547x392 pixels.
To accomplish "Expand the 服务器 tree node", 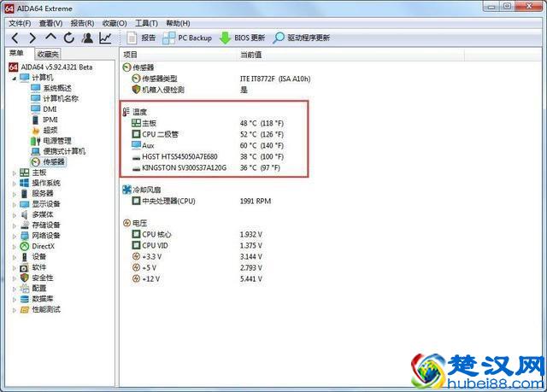I will 14,194.
